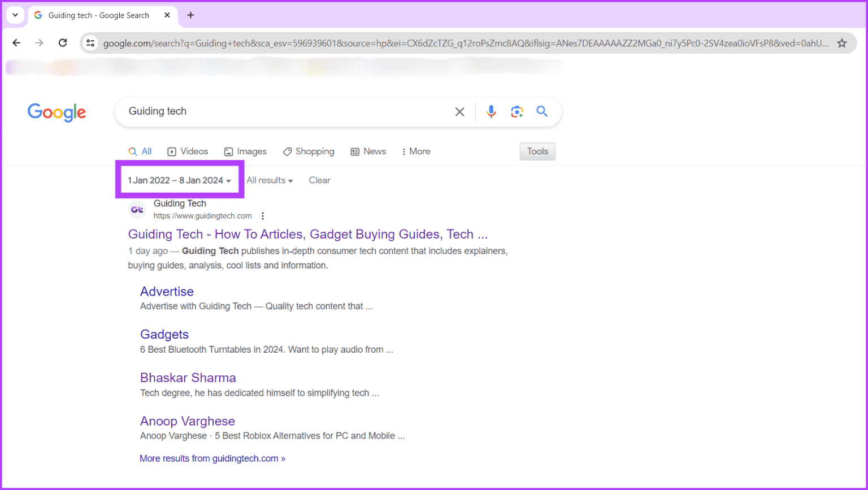Go to the Google logo homepage
This screenshot has height=490, width=868.
(x=57, y=112)
